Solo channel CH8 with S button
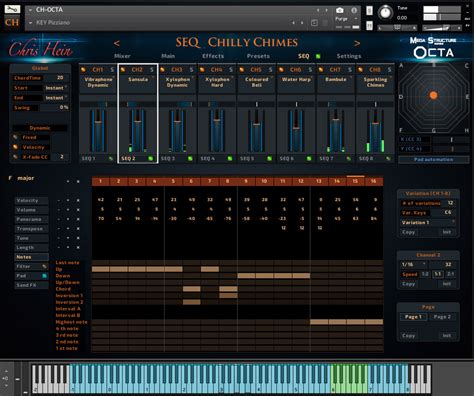Screen dimensions: 474x396 pos(390,69)
